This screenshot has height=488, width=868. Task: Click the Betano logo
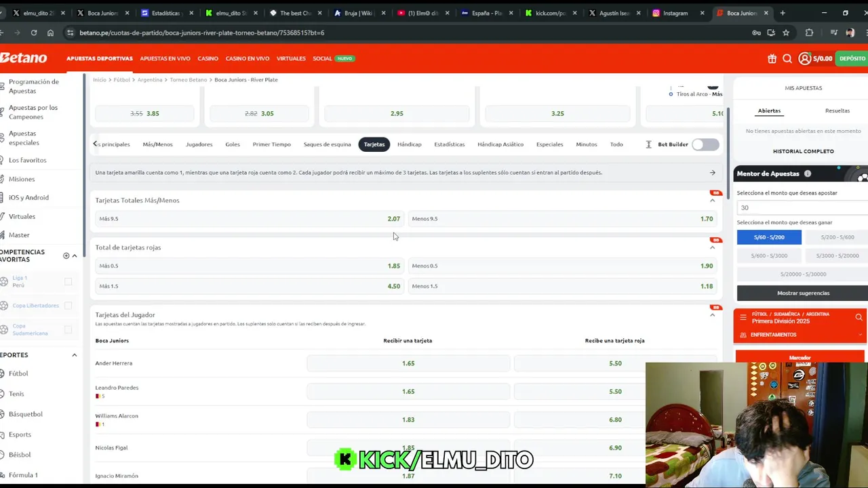[x=24, y=58]
